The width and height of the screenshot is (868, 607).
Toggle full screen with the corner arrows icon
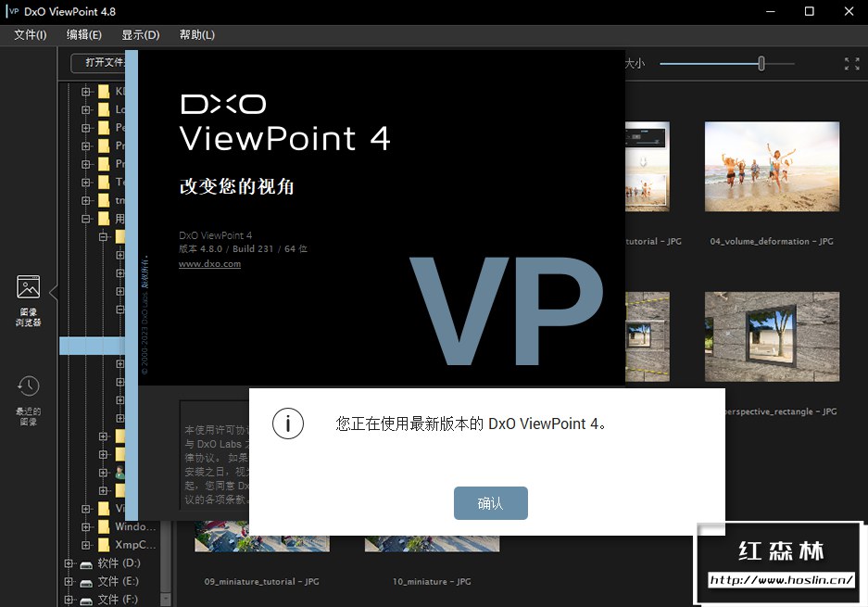(852, 64)
